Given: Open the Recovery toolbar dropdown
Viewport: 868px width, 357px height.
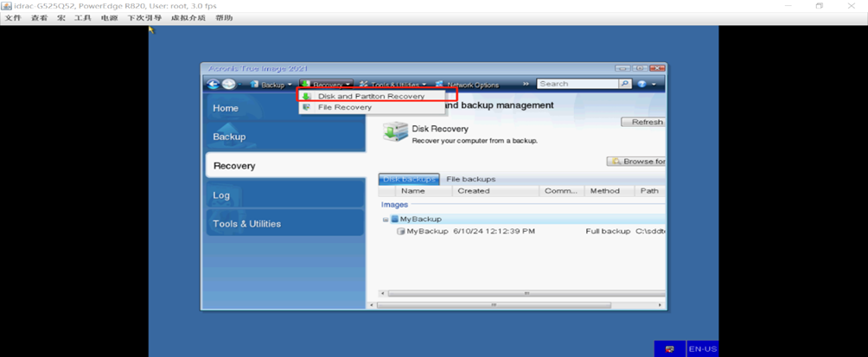Looking at the screenshot, I should 327,85.
